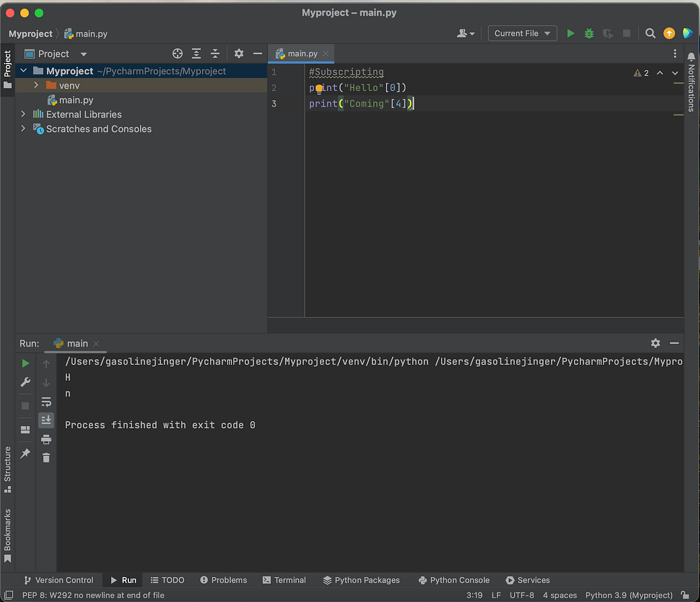Locate the open file using the crosshair icon

click(x=177, y=53)
